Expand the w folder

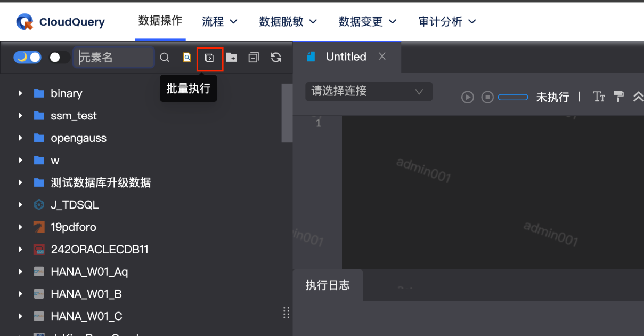[20, 161]
